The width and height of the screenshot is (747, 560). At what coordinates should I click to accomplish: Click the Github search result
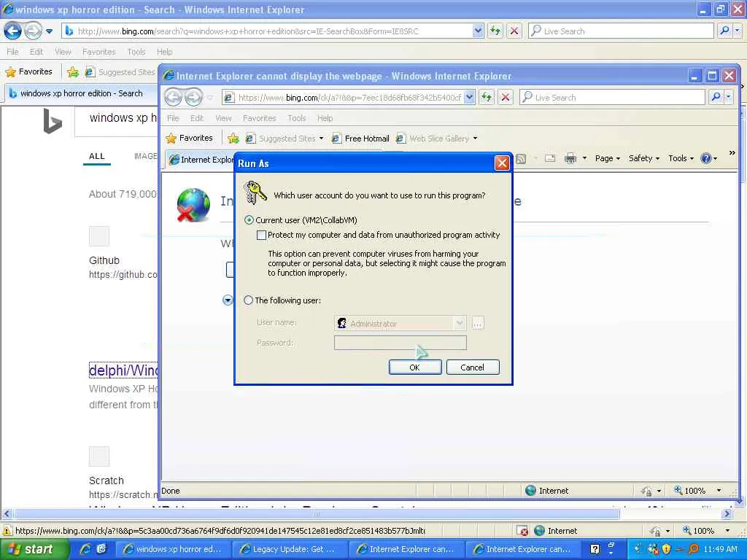pyautogui.click(x=104, y=260)
